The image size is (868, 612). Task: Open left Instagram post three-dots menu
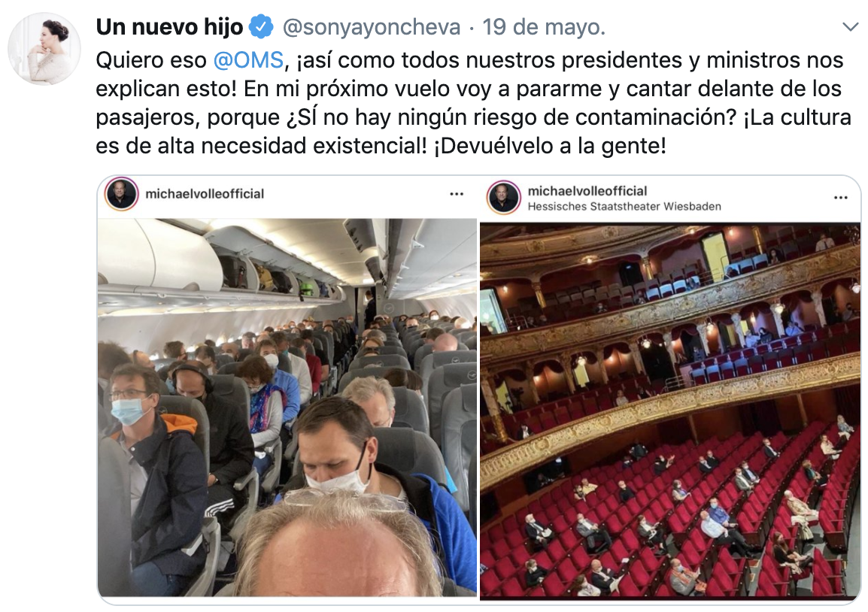pos(457,194)
